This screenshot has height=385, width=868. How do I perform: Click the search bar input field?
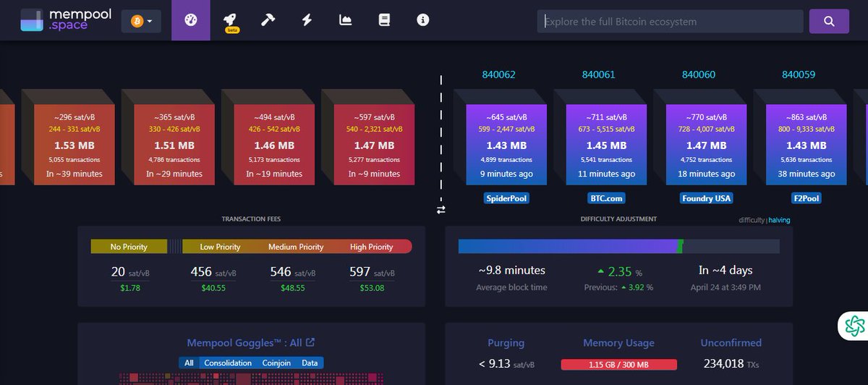pos(671,21)
